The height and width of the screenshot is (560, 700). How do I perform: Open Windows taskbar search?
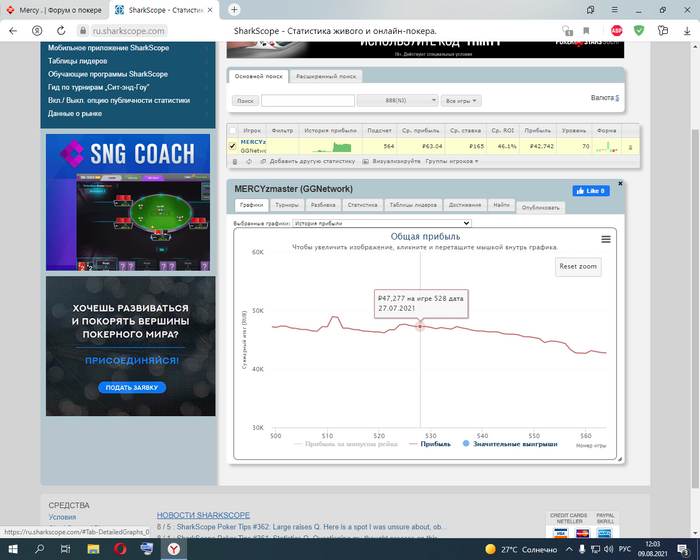pos(39,549)
